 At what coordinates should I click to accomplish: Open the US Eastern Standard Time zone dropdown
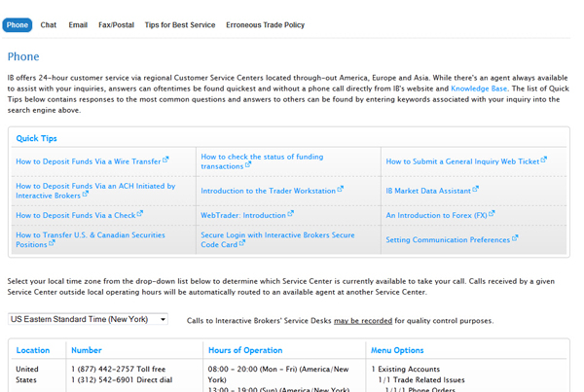(88, 319)
